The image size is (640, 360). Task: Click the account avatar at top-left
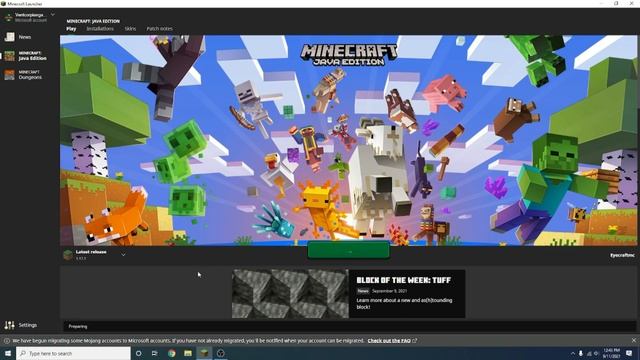click(x=8, y=17)
